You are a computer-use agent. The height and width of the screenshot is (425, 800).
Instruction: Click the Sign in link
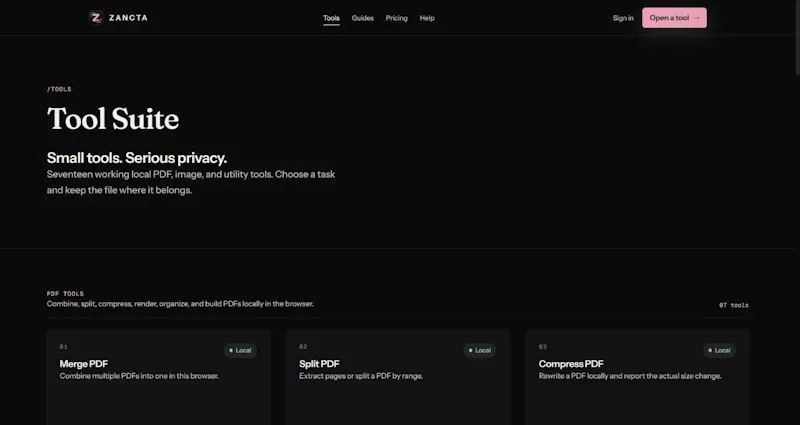click(623, 18)
